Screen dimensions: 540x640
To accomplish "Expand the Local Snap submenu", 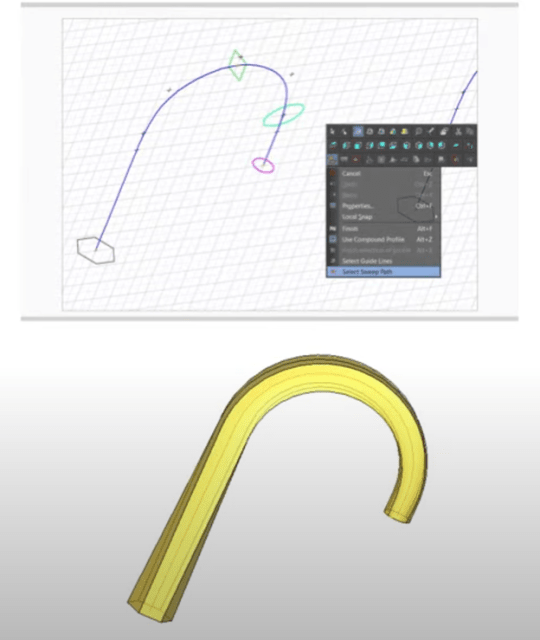I will point(383,217).
